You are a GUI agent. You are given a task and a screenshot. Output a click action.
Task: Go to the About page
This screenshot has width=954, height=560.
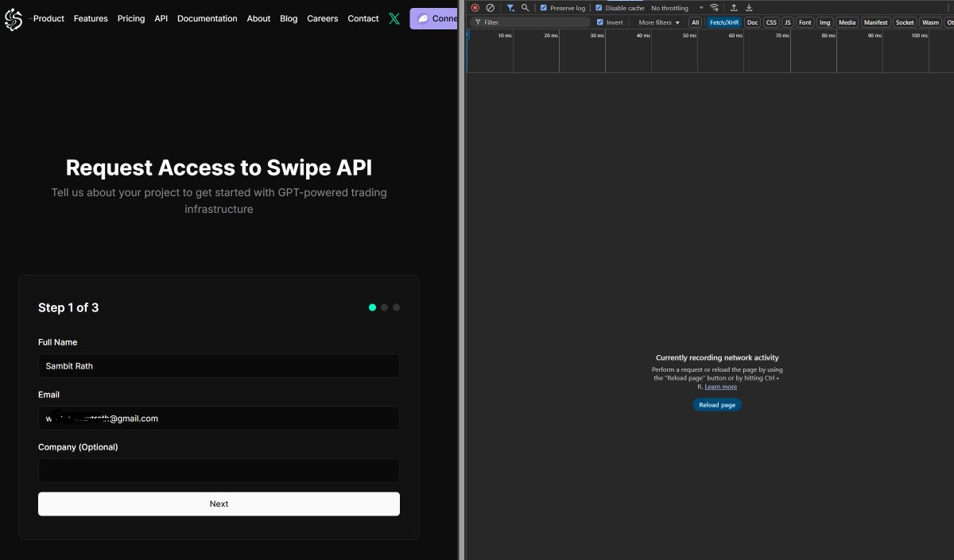coord(258,18)
